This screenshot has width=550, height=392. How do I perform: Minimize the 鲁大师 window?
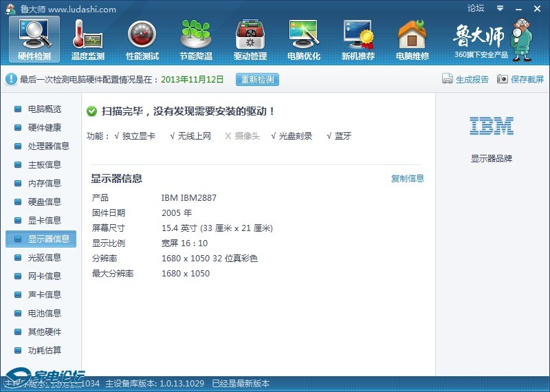(x=519, y=8)
